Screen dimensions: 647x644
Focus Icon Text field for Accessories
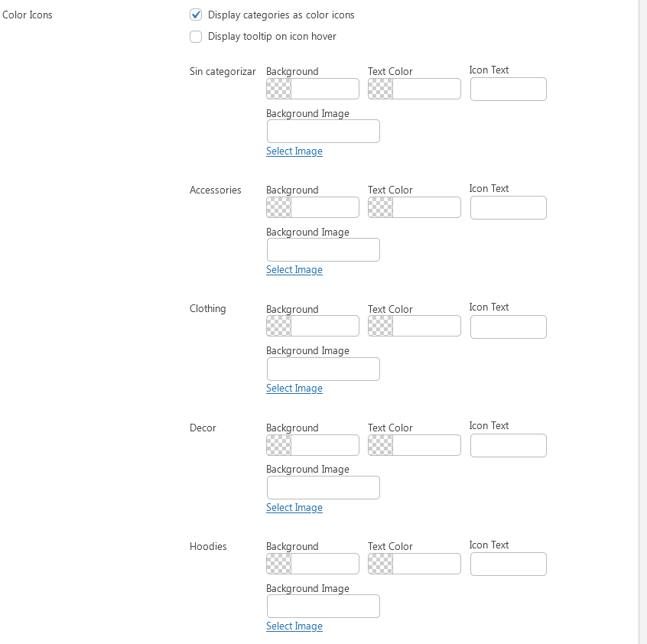pyautogui.click(x=509, y=207)
